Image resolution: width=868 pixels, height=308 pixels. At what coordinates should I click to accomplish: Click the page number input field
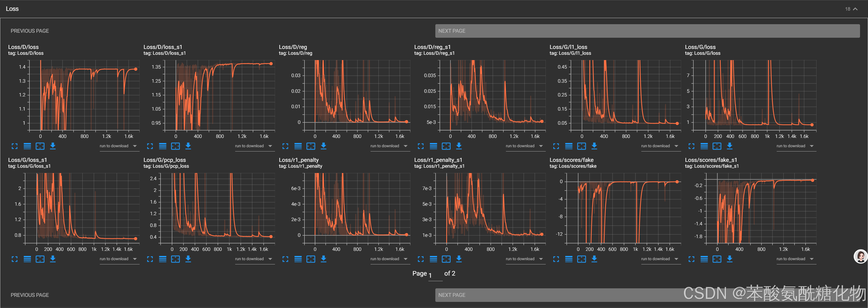[435, 275]
